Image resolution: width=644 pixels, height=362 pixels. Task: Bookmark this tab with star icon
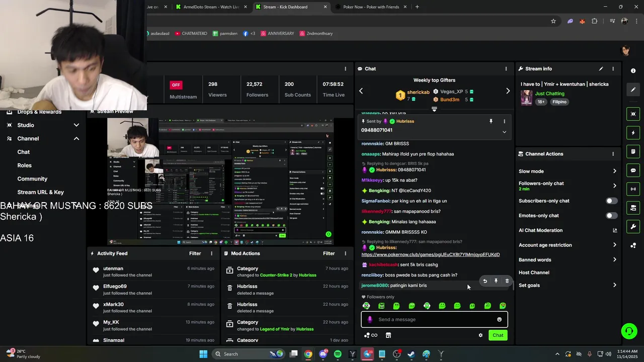553,21
